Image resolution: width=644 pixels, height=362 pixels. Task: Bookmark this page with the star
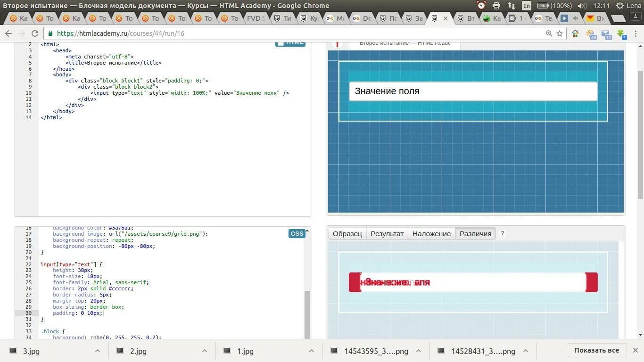click(x=560, y=33)
